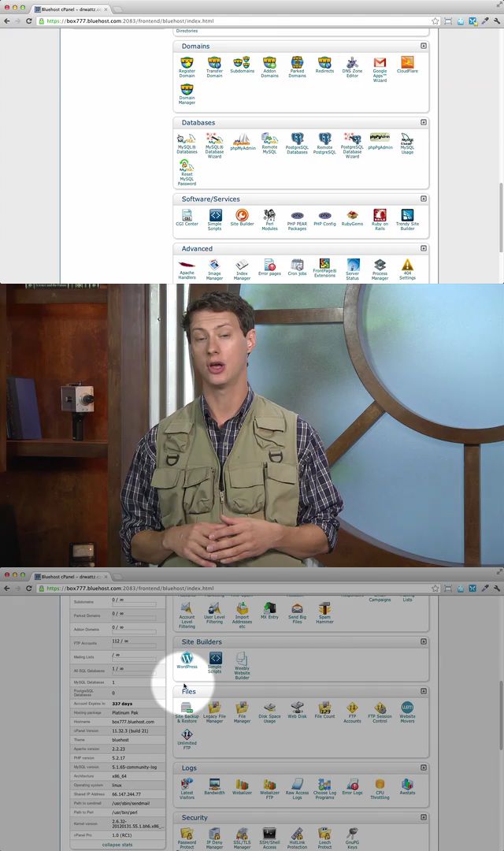Screen dimensions: 504x851
Task: Collapse the Domains section
Action: coord(424,46)
